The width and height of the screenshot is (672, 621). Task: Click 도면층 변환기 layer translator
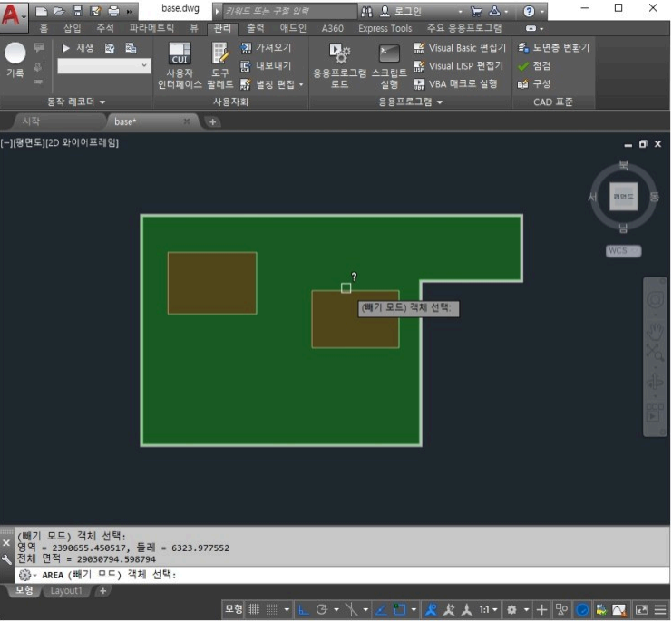[x=553, y=47]
